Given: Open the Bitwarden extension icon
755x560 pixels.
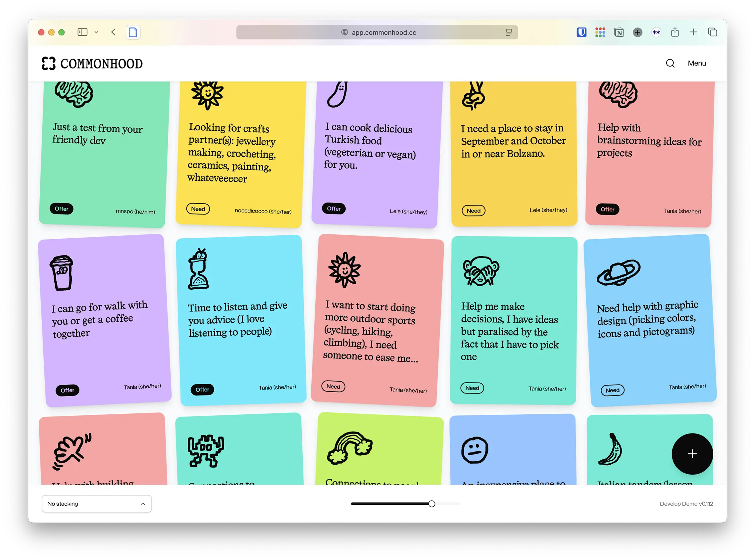Looking at the screenshot, I should click(581, 32).
